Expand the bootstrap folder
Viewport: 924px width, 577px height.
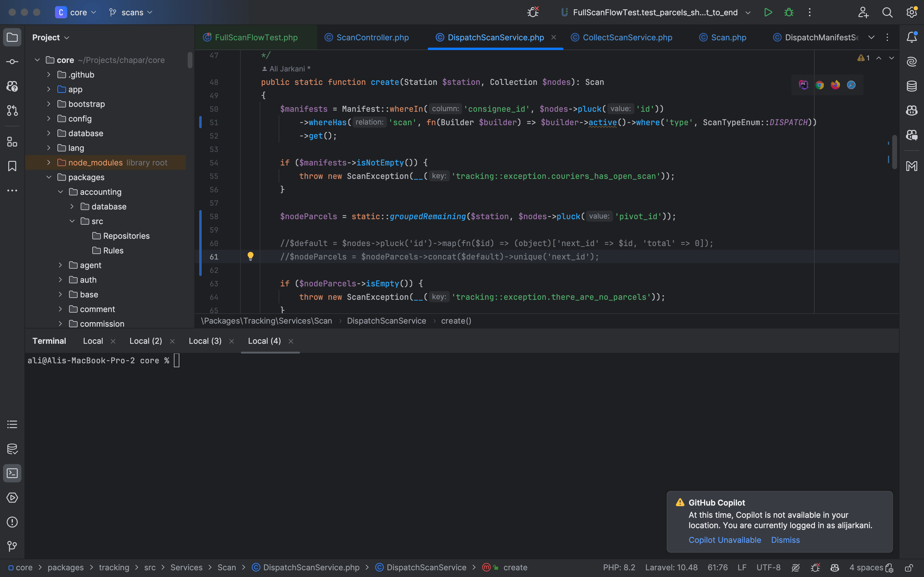[x=49, y=104]
